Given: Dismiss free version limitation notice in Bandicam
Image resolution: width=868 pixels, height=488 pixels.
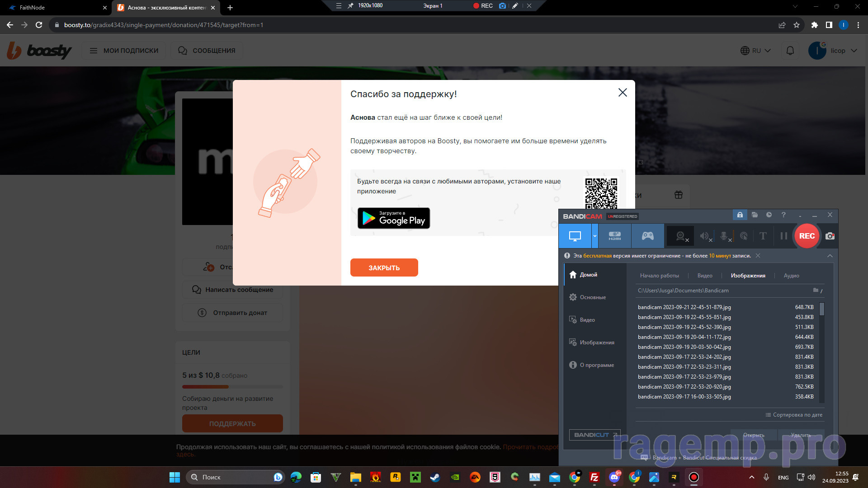Looking at the screenshot, I should coord(758,256).
